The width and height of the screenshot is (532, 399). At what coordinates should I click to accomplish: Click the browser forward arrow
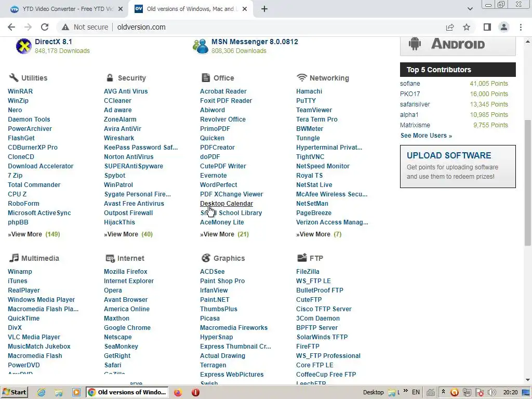[28, 27]
